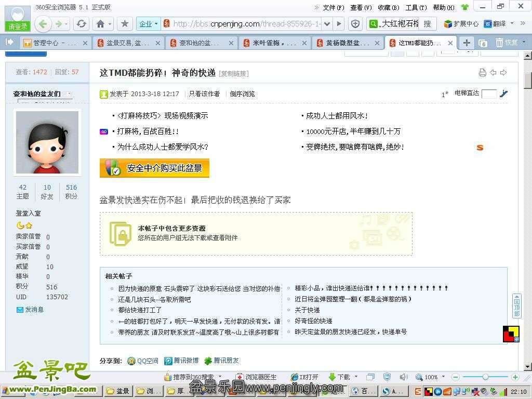The image size is (532, 399).
Task: Open the 工具(T) menu
Action: 416,7
